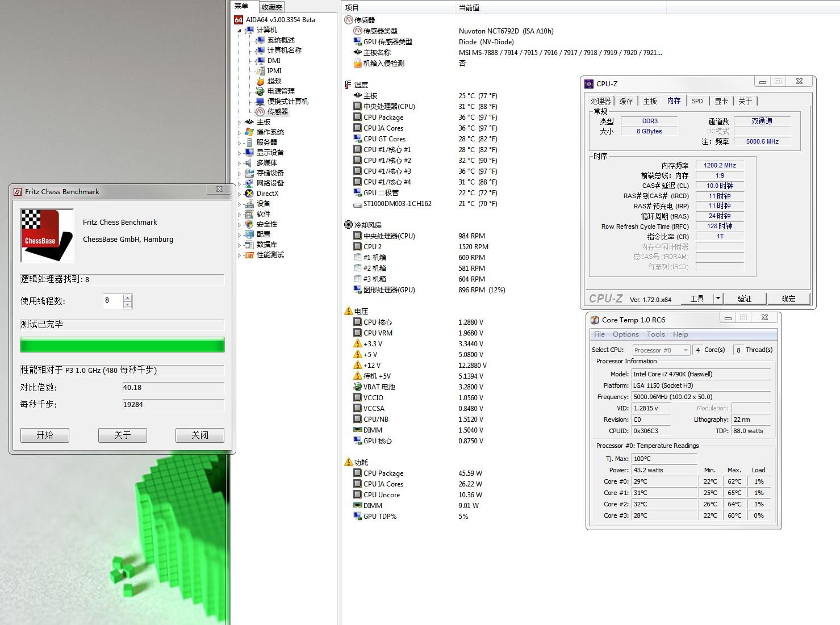Viewport: 840px width, 625px height.
Task: Click the 项目 column header
Action: click(399, 7)
